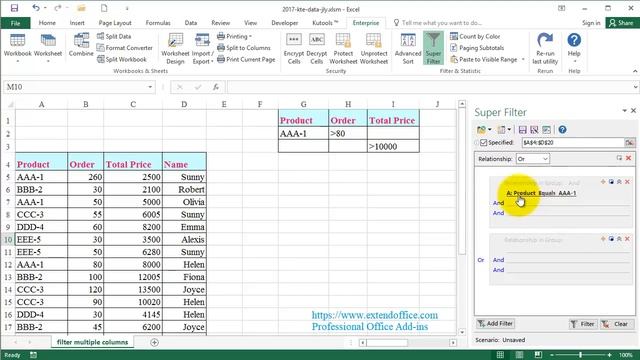Insert a function with the fx button
Viewport: 640px width, 360px height.
click(216, 87)
